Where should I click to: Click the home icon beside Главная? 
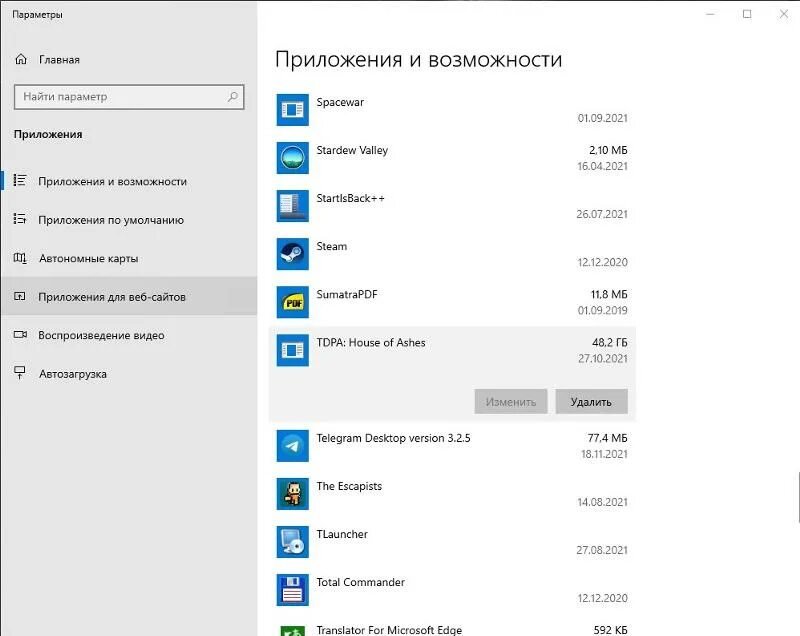pyautogui.click(x=21, y=60)
